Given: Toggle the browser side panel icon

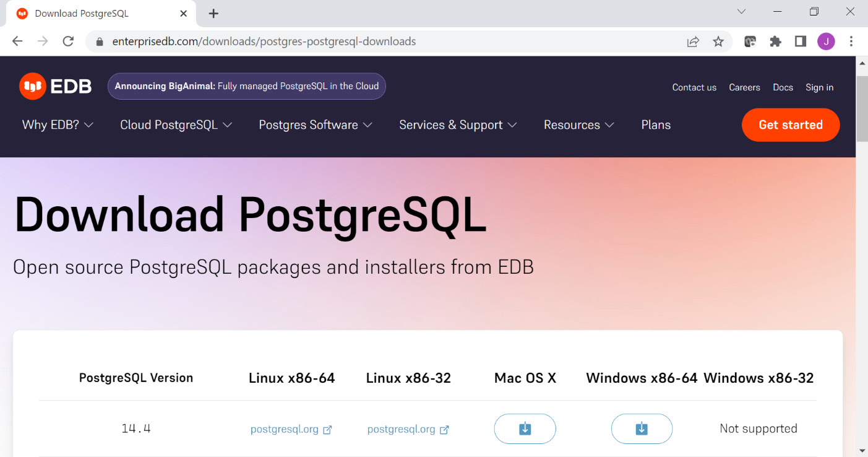Looking at the screenshot, I should (x=801, y=41).
